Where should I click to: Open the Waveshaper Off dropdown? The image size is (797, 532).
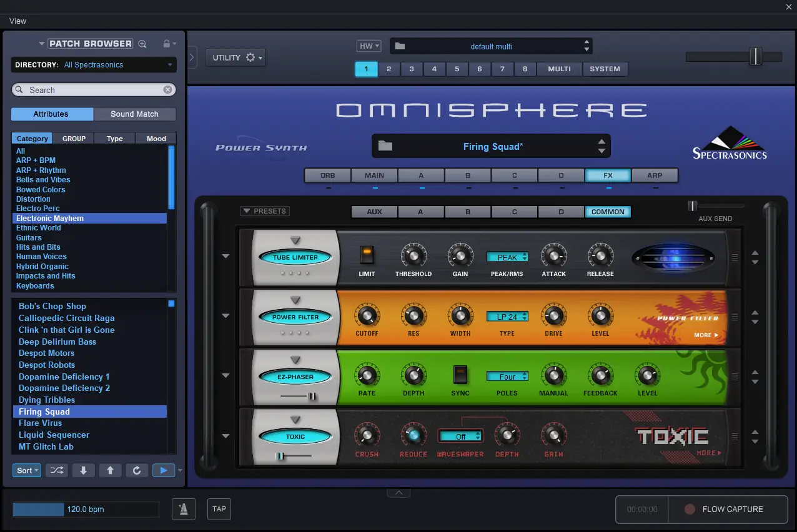[x=460, y=436]
